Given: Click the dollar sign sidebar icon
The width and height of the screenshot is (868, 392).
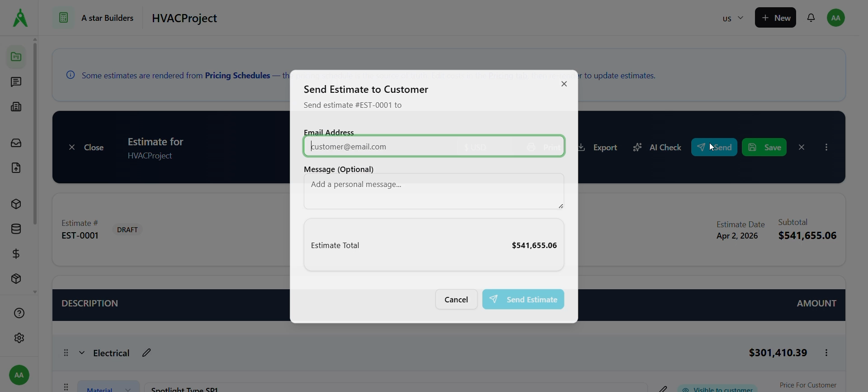Looking at the screenshot, I should click(x=16, y=254).
